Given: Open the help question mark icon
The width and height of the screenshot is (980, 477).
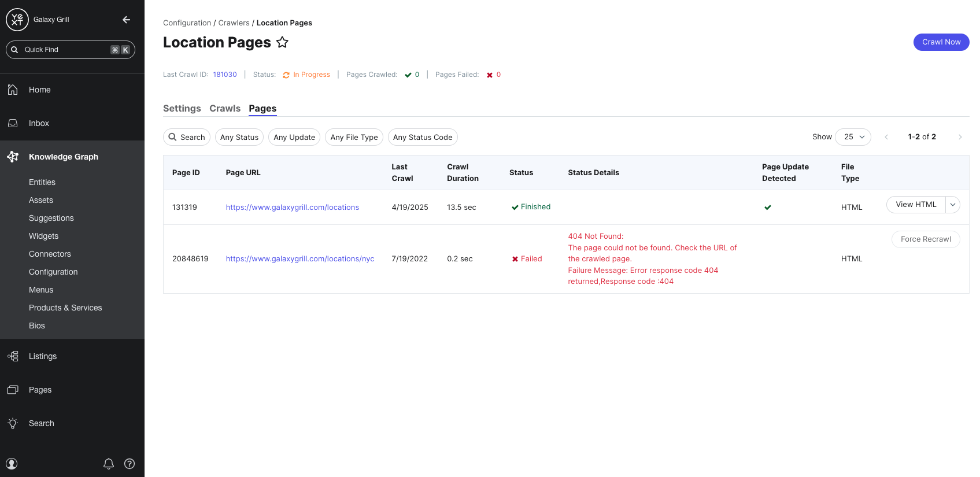Looking at the screenshot, I should point(130,464).
